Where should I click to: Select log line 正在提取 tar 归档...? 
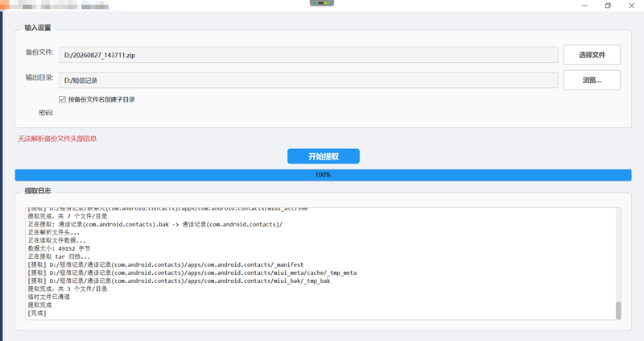coord(59,256)
